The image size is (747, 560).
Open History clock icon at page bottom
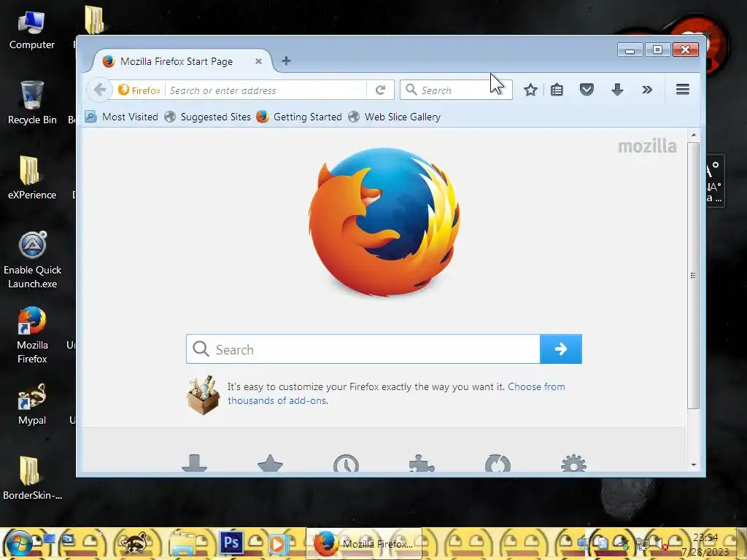point(346,463)
